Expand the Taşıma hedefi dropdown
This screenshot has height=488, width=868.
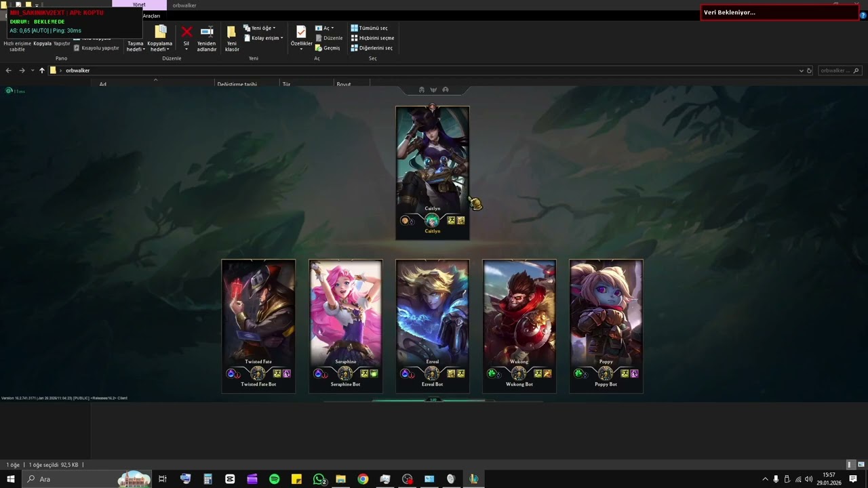pyautogui.click(x=136, y=46)
